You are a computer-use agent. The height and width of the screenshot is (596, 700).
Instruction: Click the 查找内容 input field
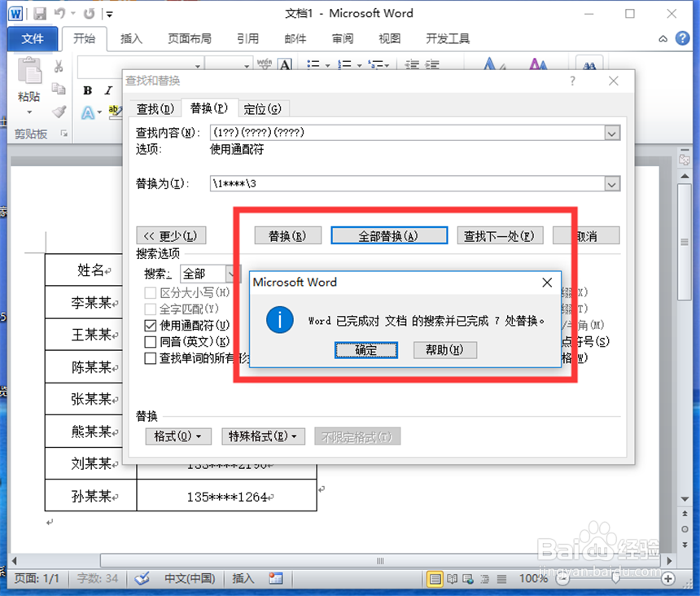tap(407, 133)
